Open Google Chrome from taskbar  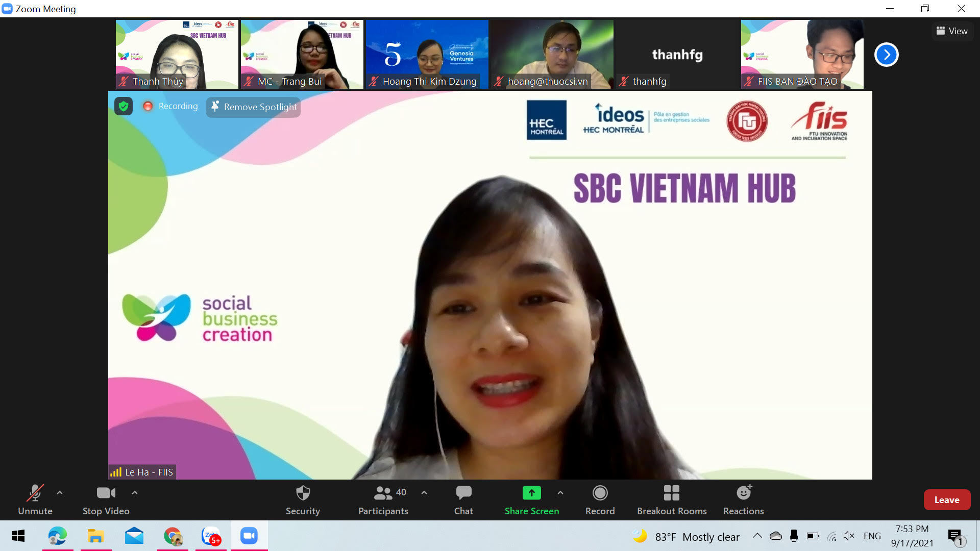[x=173, y=536]
